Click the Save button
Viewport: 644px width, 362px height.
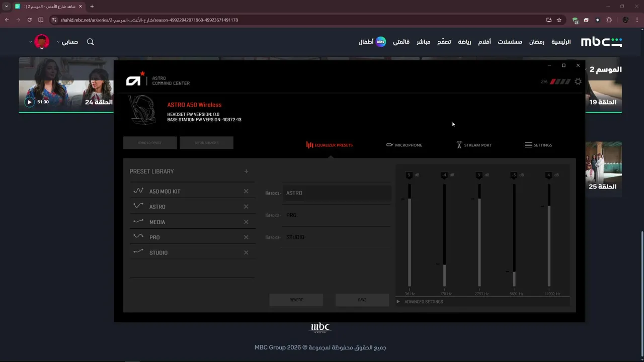pyautogui.click(x=362, y=300)
